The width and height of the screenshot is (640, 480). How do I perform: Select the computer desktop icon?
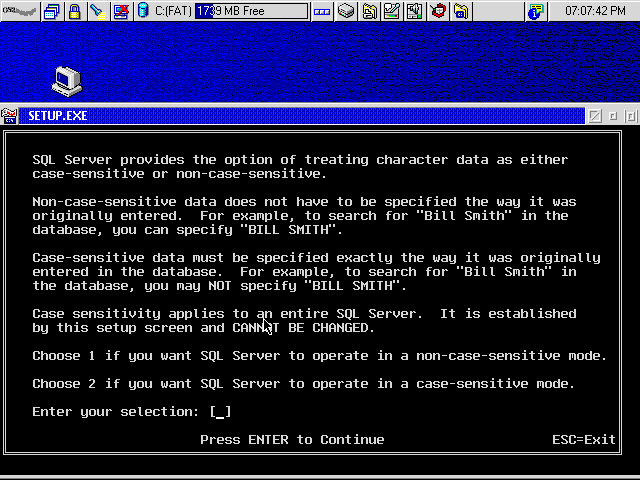67,81
